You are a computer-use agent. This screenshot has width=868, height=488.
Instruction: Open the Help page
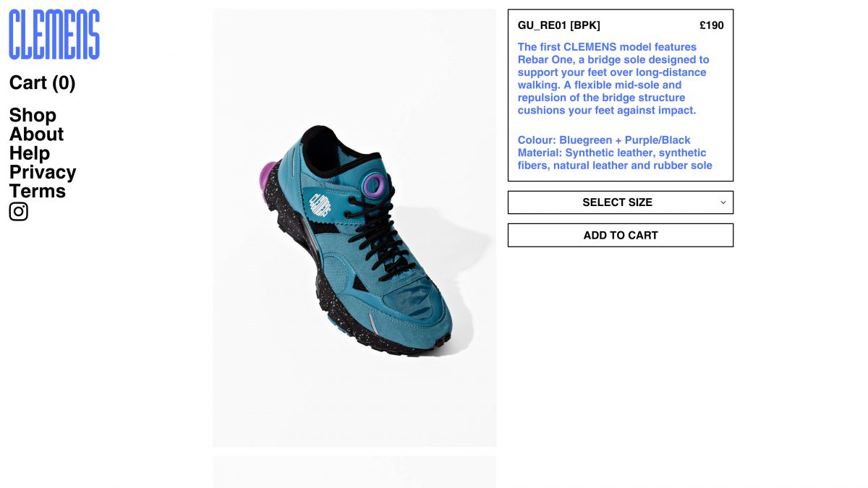tap(30, 153)
